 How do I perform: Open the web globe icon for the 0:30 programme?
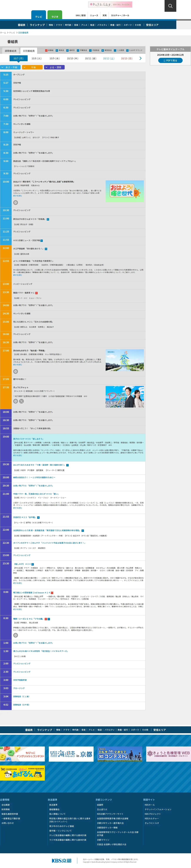(x=15, y=635)
